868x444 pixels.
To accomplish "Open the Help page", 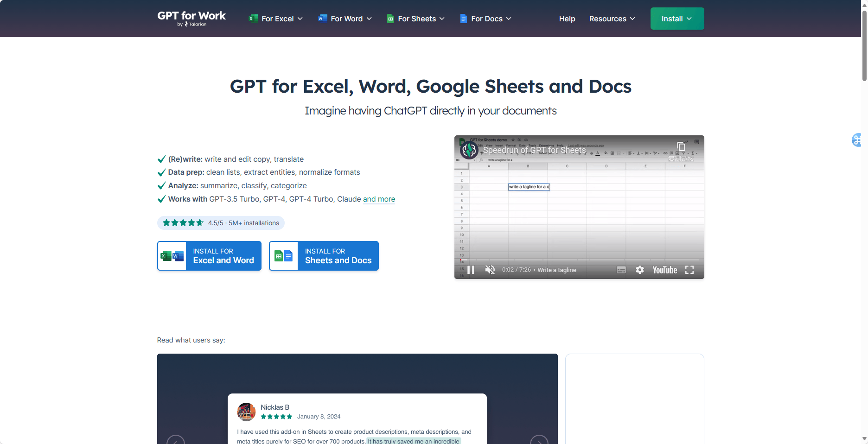I will coord(567,19).
